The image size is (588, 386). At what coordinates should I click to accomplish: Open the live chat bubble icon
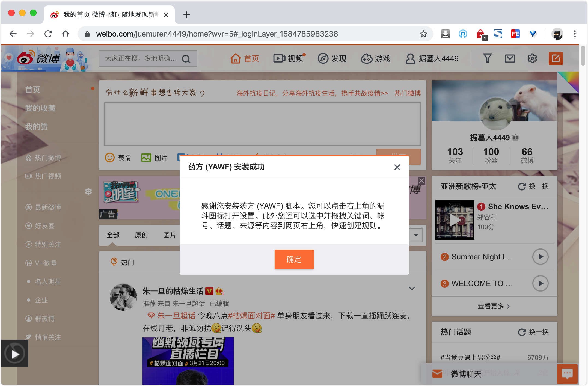coord(567,373)
